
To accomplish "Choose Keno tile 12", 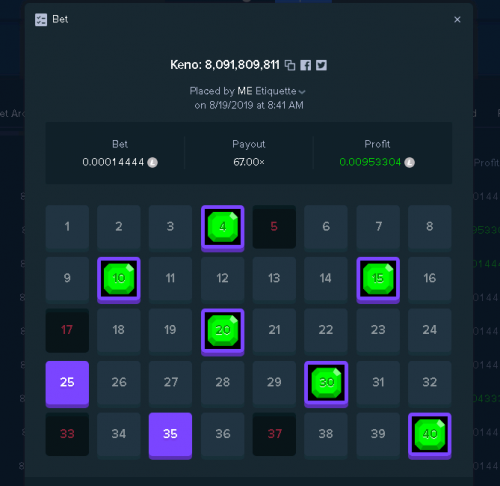I will pos(223,279).
